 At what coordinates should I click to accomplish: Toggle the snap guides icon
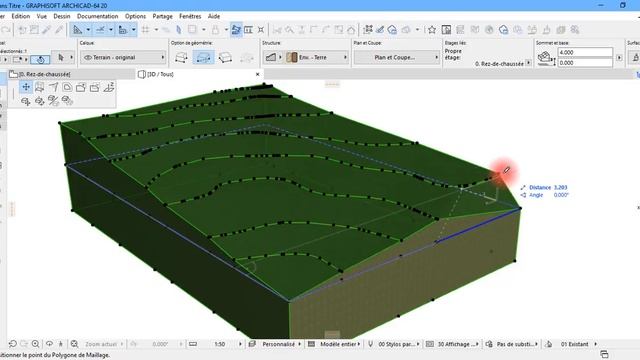[x=100, y=30]
